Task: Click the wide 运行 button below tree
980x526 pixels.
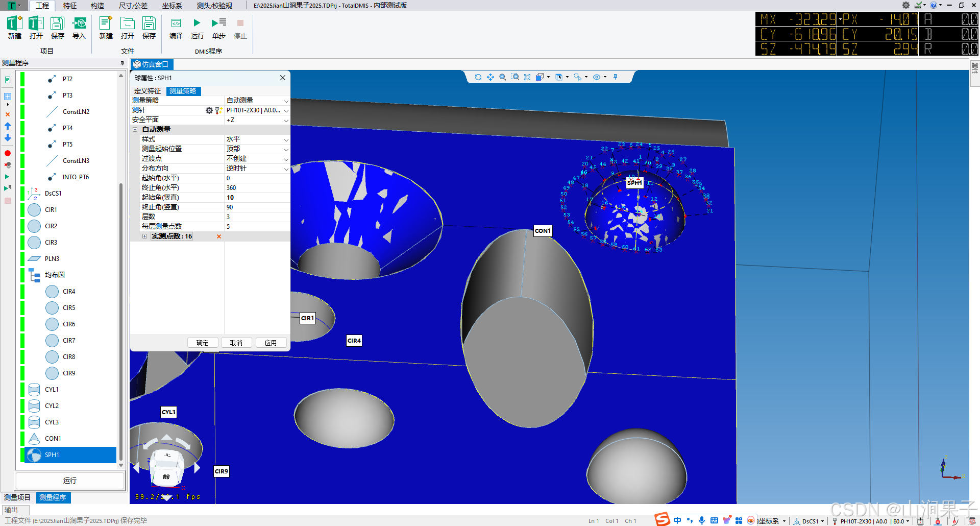Action: [70, 481]
